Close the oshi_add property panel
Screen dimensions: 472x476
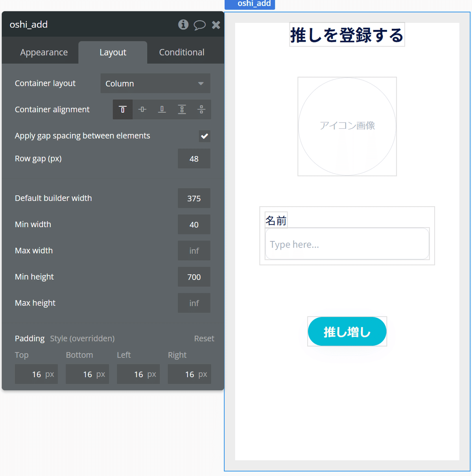tap(216, 25)
